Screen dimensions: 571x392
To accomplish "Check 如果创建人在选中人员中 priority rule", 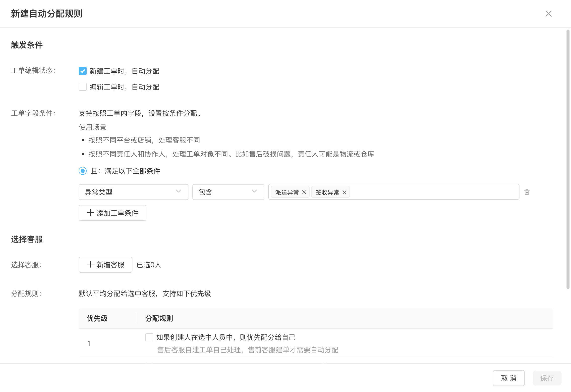I will [x=149, y=337].
